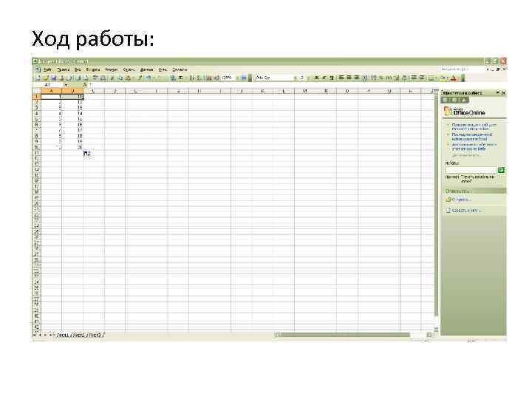This screenshot has width=532, height=399.
Task: Switch to the Лист2 sheet tab
Action: [x=79, y=335]
